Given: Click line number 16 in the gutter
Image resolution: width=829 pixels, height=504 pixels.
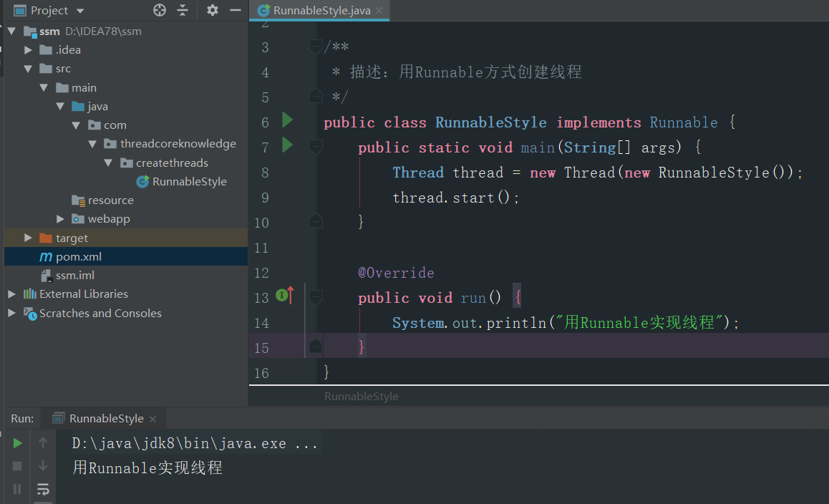Looking at the screenshot, I should click(262, 373).
